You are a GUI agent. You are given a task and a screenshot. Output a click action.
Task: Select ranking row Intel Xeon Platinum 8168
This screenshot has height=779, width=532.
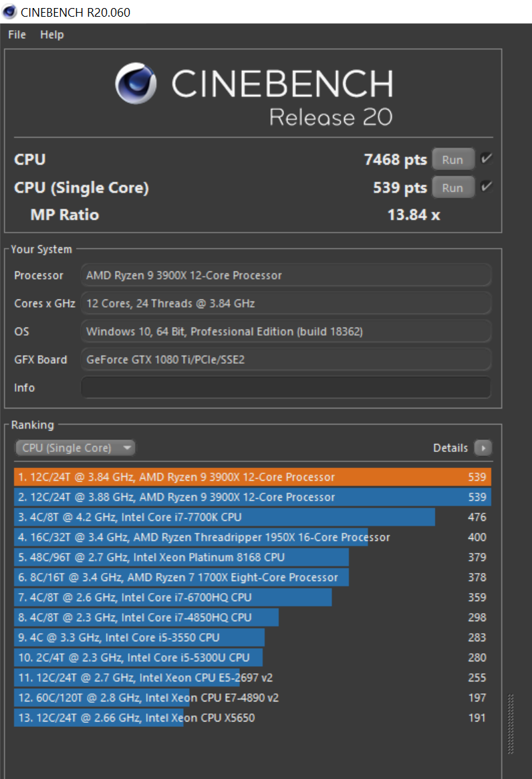253,557
